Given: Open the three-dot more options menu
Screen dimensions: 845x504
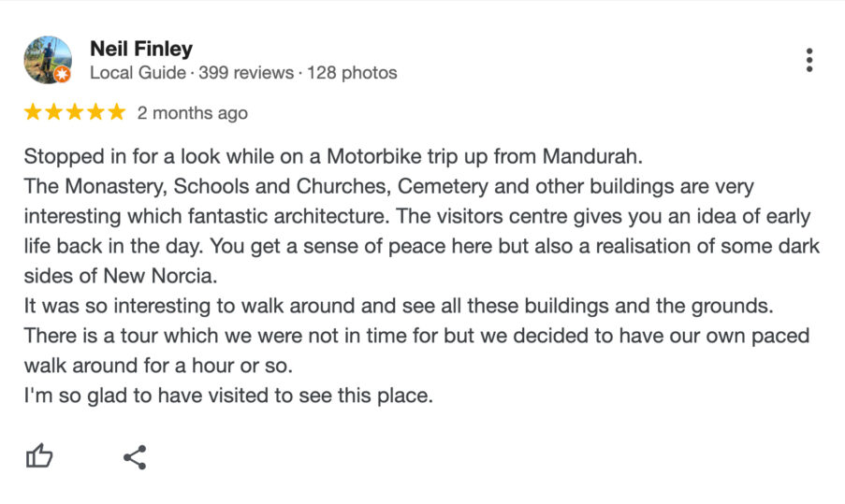Looking at the screenshot, I should tap(809, 60).
